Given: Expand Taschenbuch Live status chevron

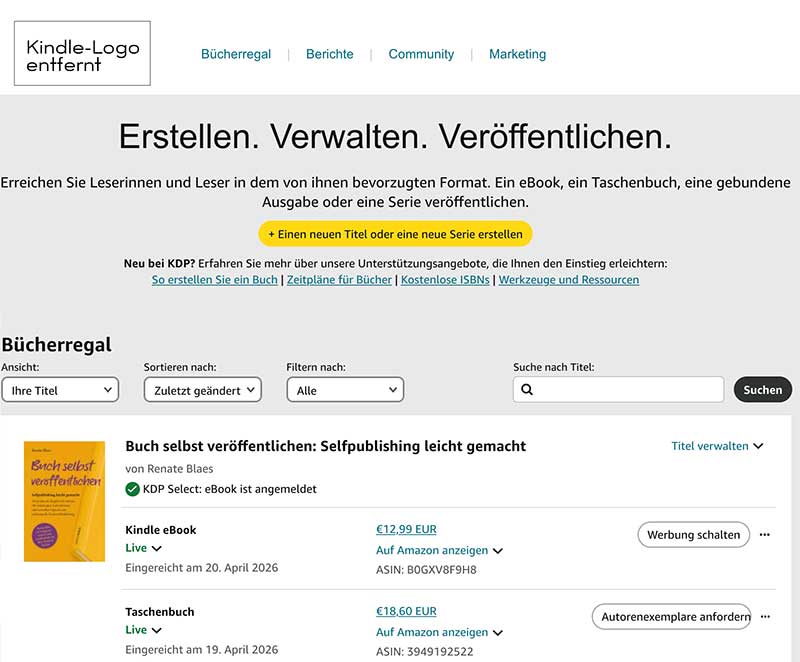Looking at the screenshot, I should 157,630.
